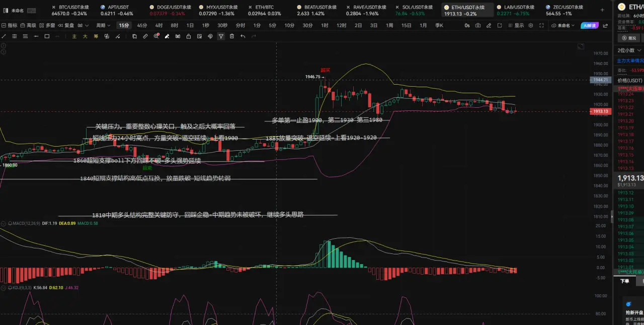Open the 2位小数 decimal precision dropdown
The image size is (644, 325).
[629, 50]
